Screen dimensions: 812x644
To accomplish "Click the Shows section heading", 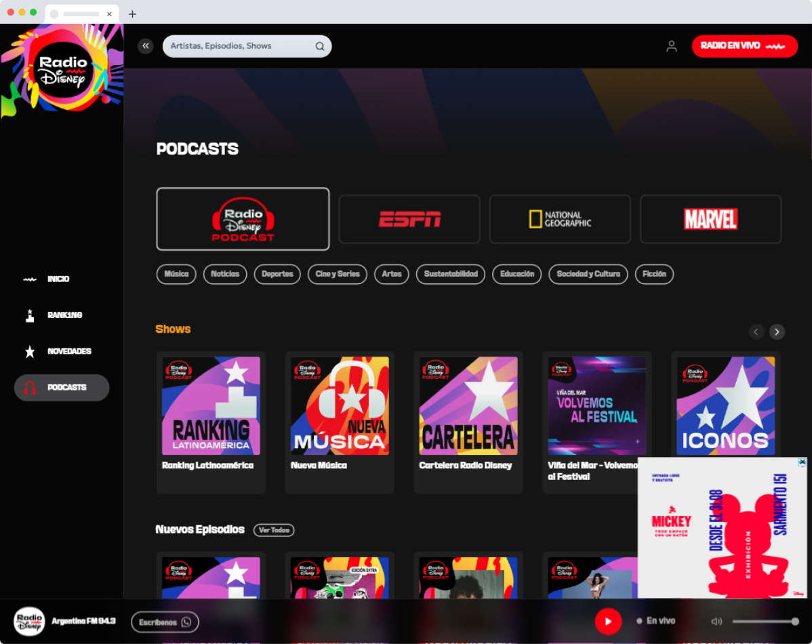I will coord(173,329).
